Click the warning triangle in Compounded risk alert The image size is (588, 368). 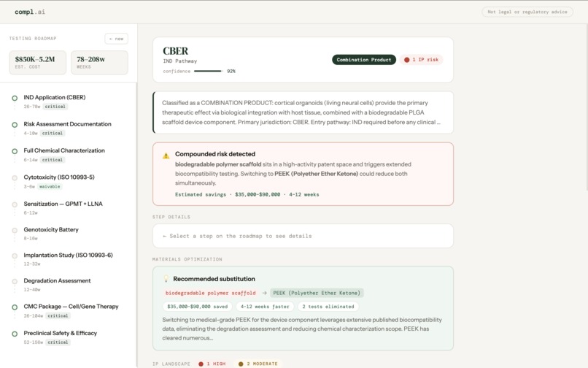pos(166,156)
